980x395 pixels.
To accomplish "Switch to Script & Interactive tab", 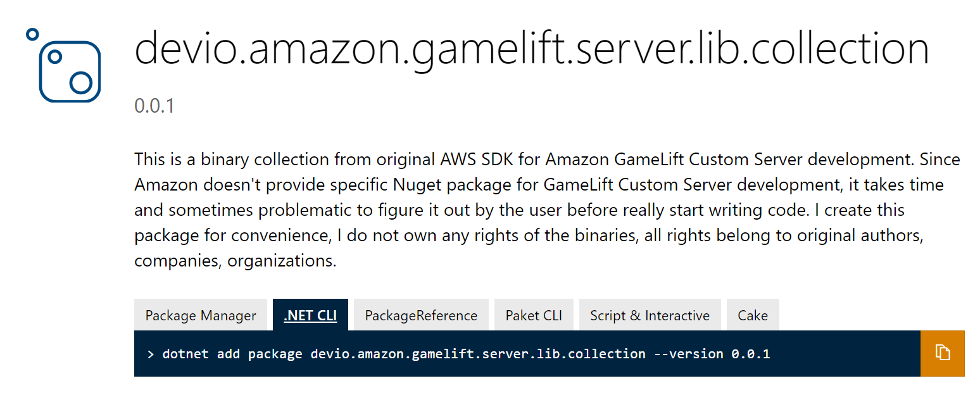I will point(650,315).
